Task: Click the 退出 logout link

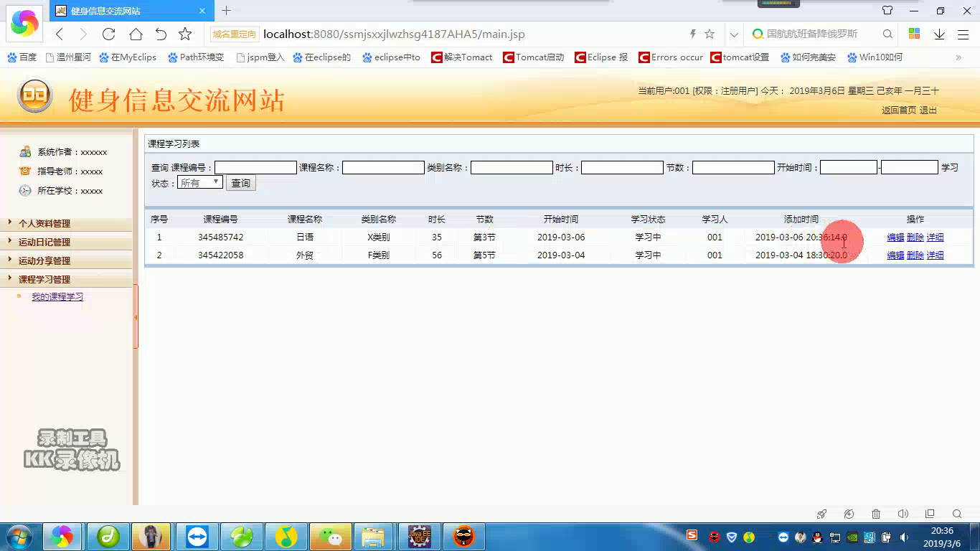Action: (928, 110)
